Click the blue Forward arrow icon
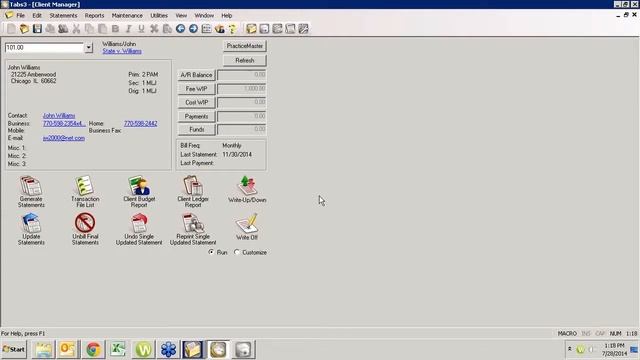This screenshot has width=640, height=360. [193, 29]
